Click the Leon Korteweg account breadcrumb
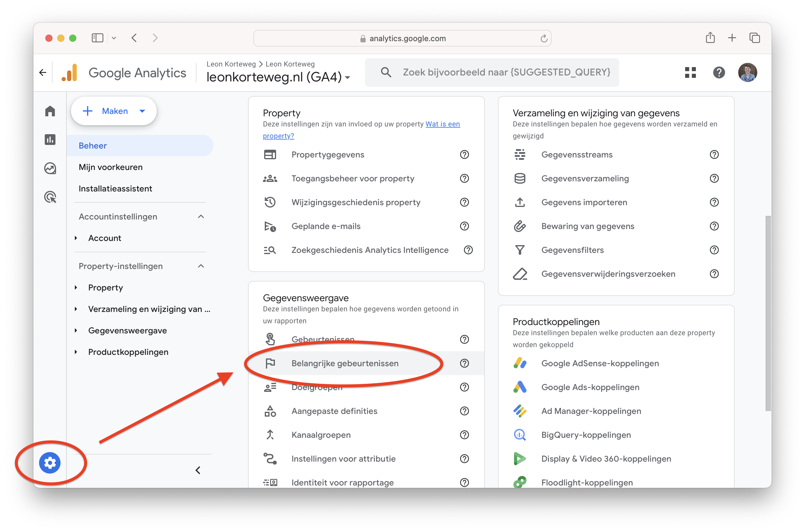The width and height of the screenshot is (805, 532). [x=231, y=64]
